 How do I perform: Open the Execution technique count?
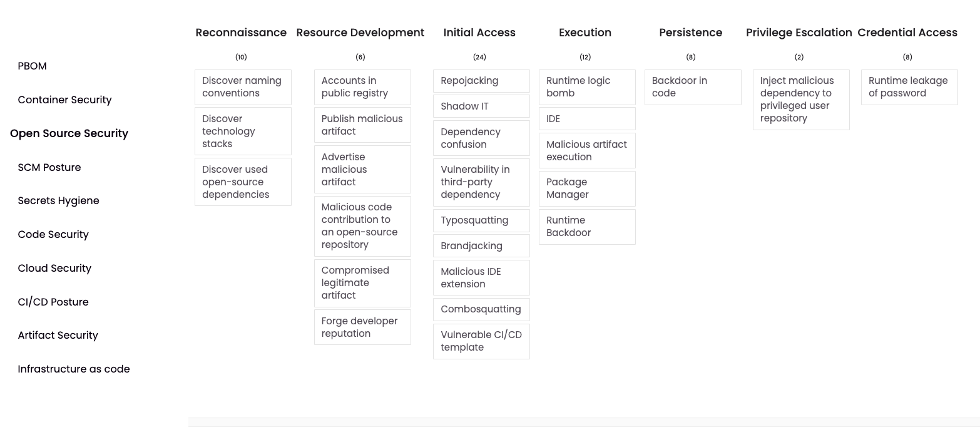tap(585, 57)
